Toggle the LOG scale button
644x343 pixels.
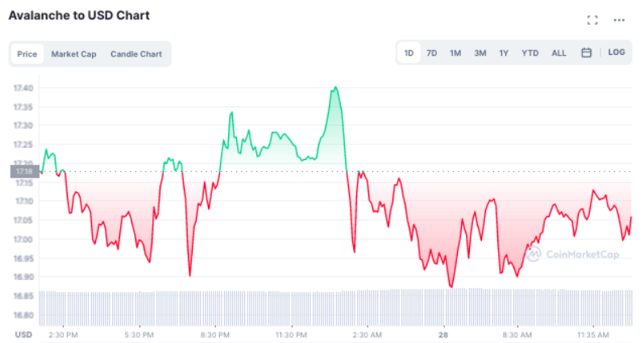point(617,53)
